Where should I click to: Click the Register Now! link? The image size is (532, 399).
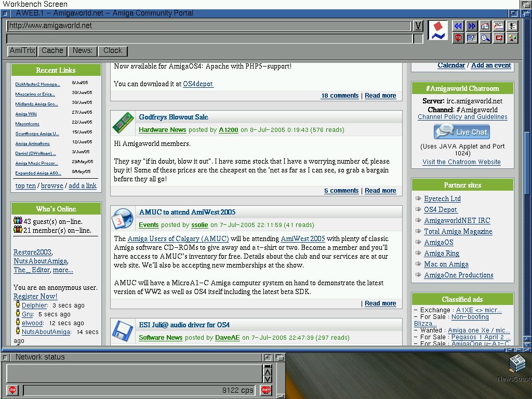pyautogui.click(x=35, y=296)
